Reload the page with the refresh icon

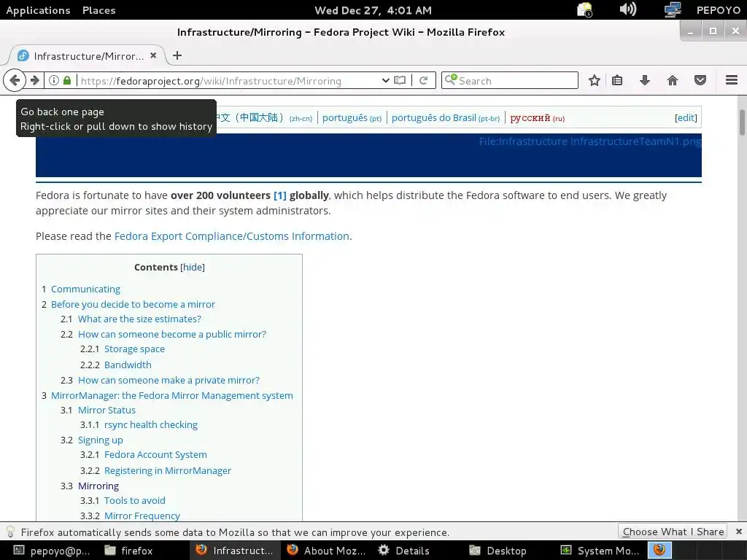[x=423, y=80]
